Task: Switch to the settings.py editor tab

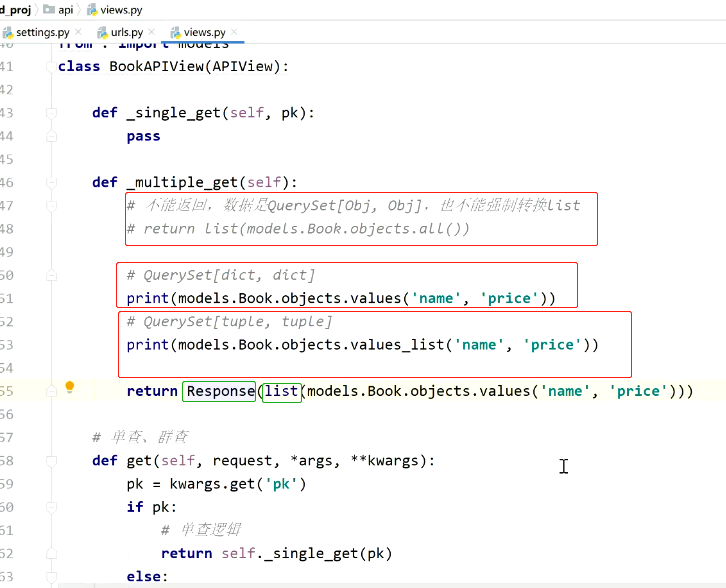Action: pyautogui.click(x=43, y=32)
